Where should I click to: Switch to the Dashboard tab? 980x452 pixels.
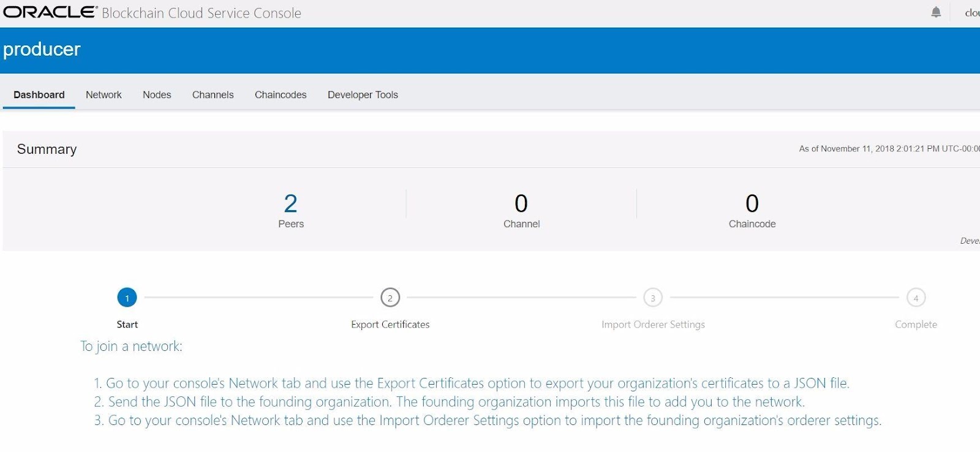(39, 95)
